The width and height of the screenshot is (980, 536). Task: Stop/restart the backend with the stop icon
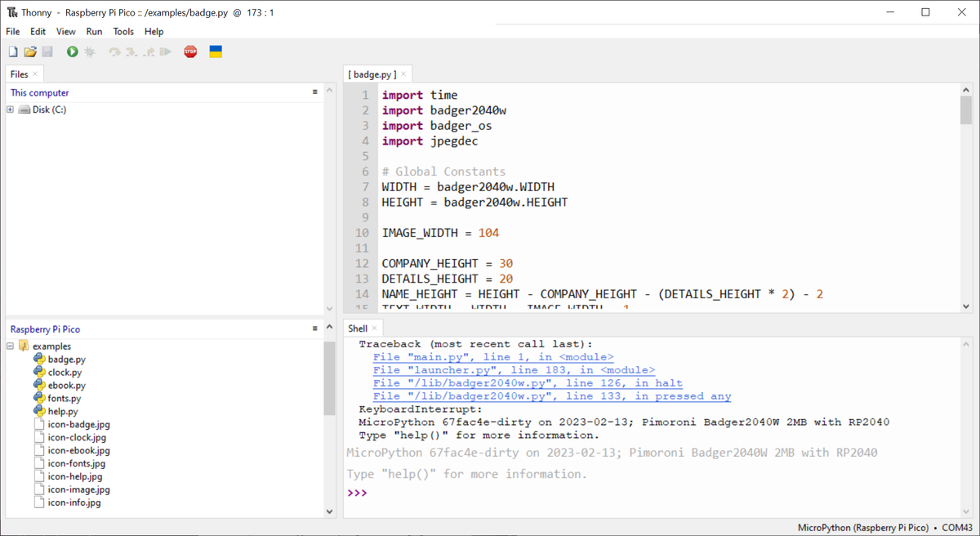click(x=190, y=51)
